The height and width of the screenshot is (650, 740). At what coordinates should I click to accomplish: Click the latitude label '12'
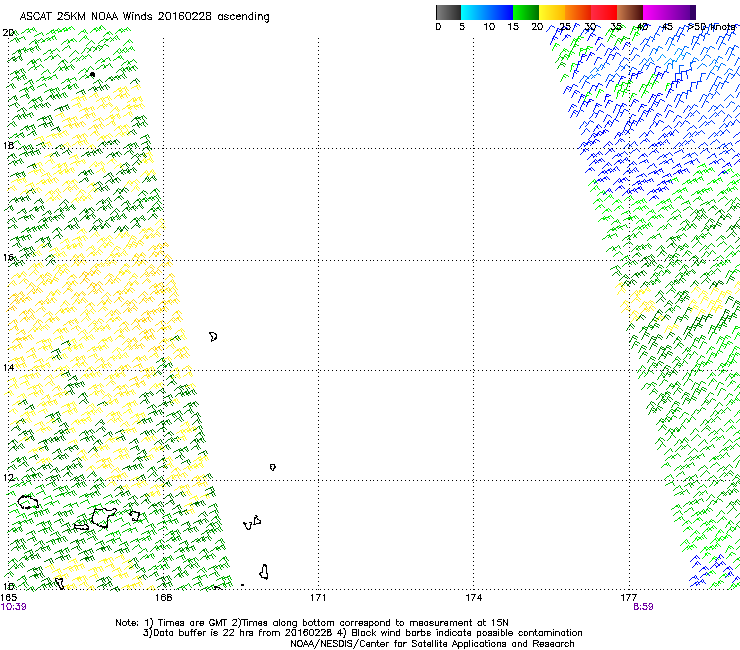pos(8,478)
